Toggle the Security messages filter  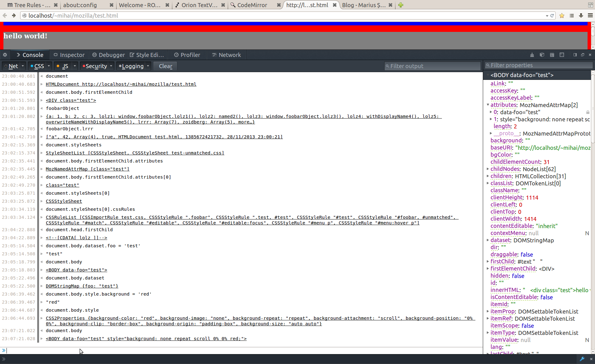tap(94, 66)
